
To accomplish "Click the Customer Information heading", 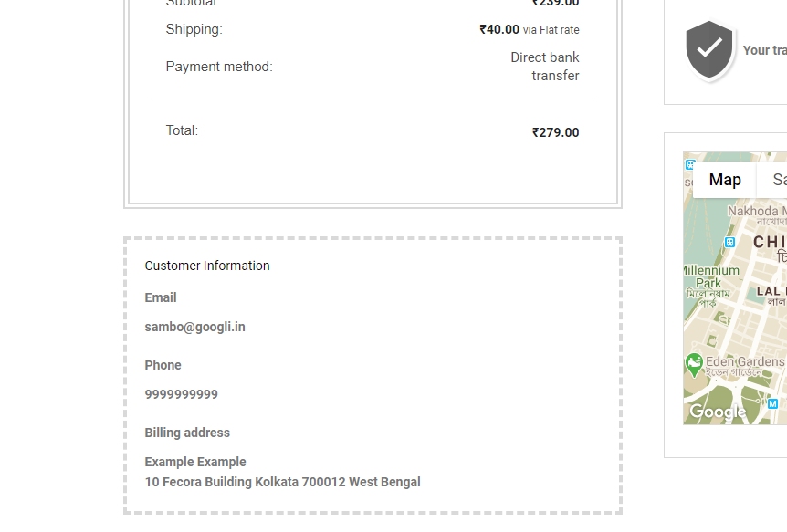I will click(207, 266).
